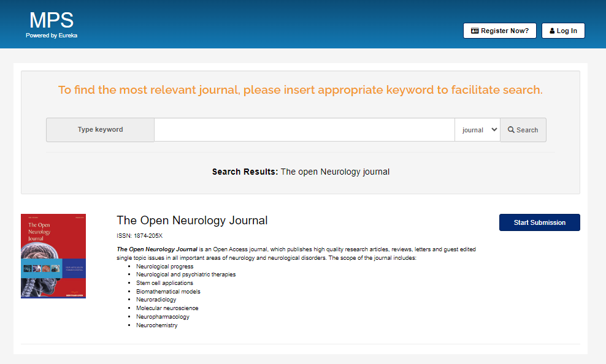Click the MPS logo in the header
The height and width of the screenshot is (364, 606).
coord(52,20)
